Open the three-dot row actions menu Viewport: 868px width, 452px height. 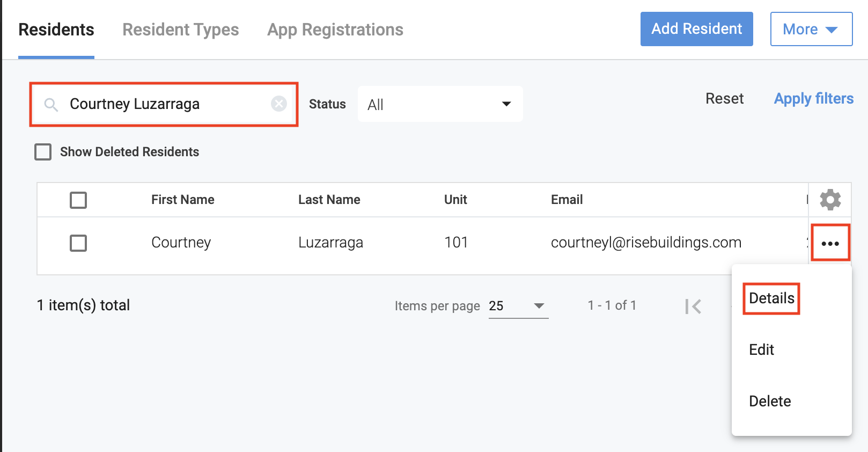[830, 243]
